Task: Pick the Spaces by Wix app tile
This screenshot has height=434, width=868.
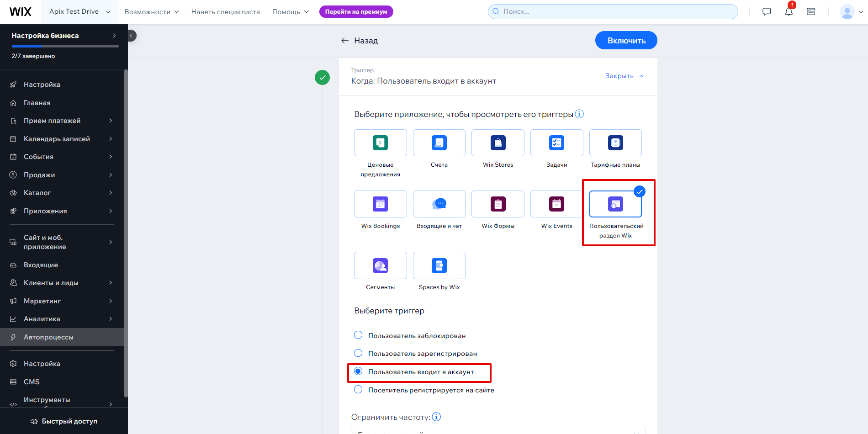Action: point(439,265)
